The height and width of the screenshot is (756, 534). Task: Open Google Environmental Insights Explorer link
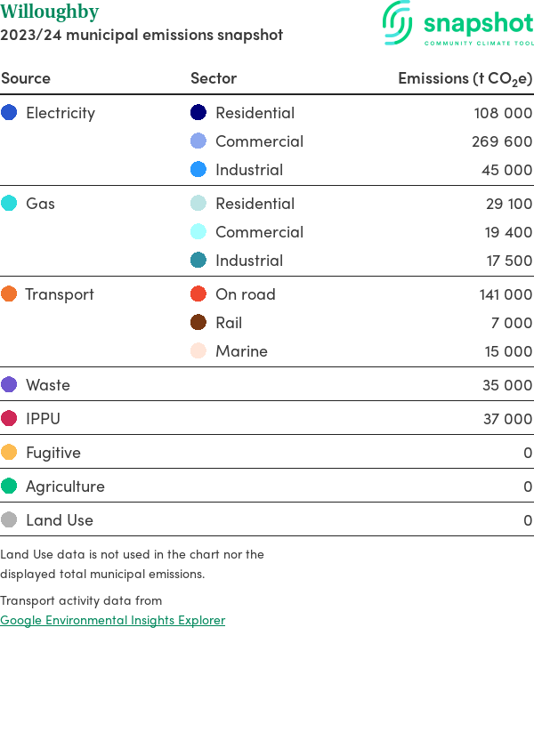(112, 620)
